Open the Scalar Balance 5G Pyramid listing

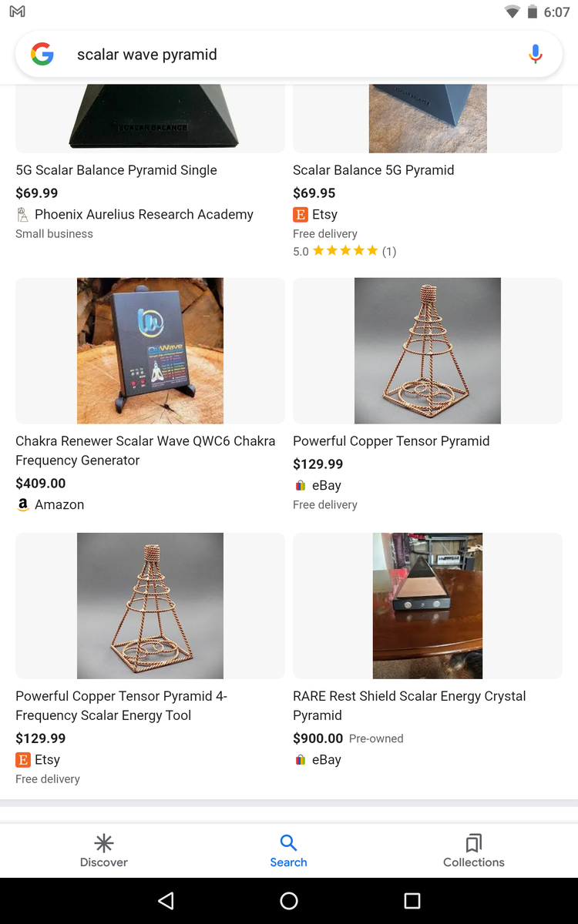373,170
